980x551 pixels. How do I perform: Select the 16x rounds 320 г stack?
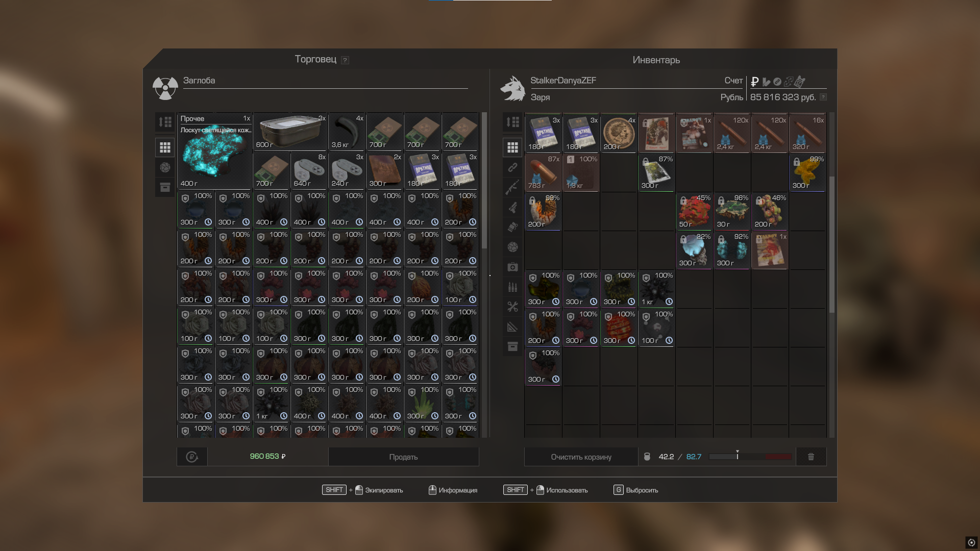[x=807, y=134]
